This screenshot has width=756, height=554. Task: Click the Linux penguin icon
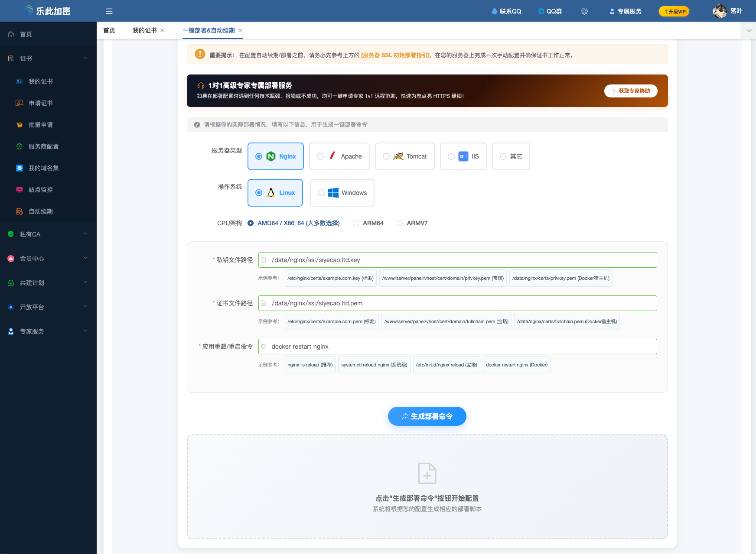click(x=271, y=193)
